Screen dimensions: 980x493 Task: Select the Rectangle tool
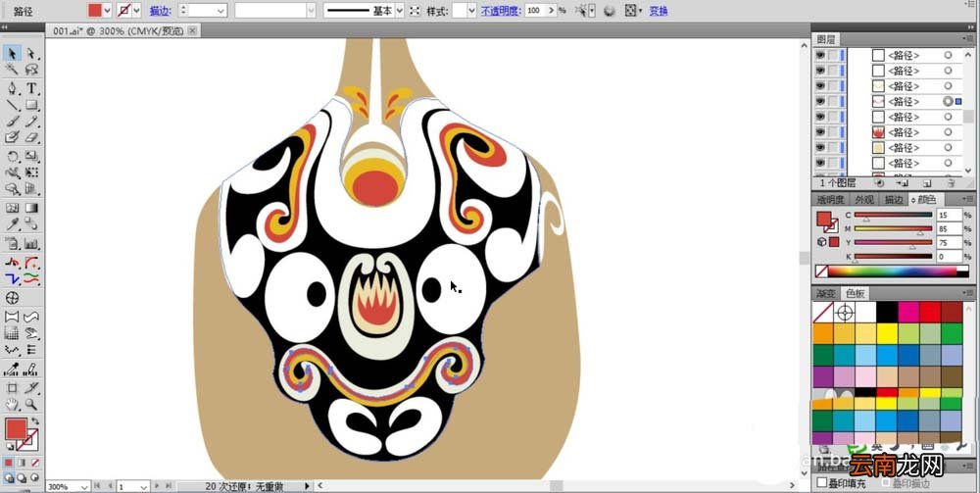coord(31,105)
